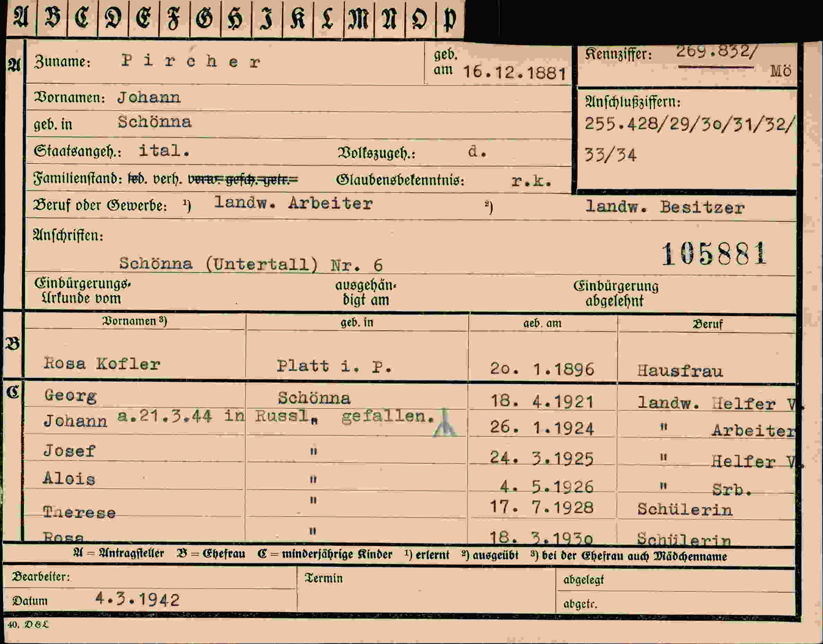Click Josef's birth date '24. 3.1925'

click(542, 458)
